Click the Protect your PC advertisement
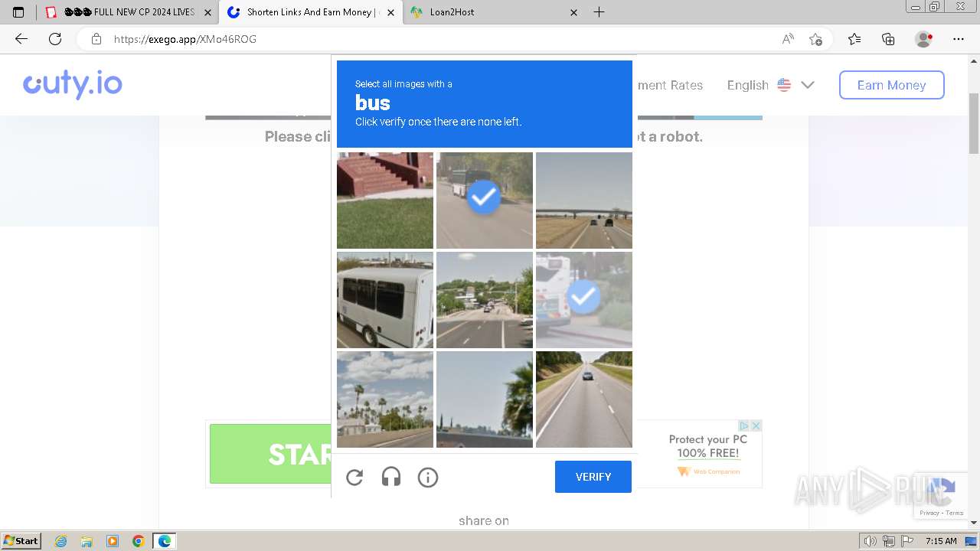 coord(699,454)
